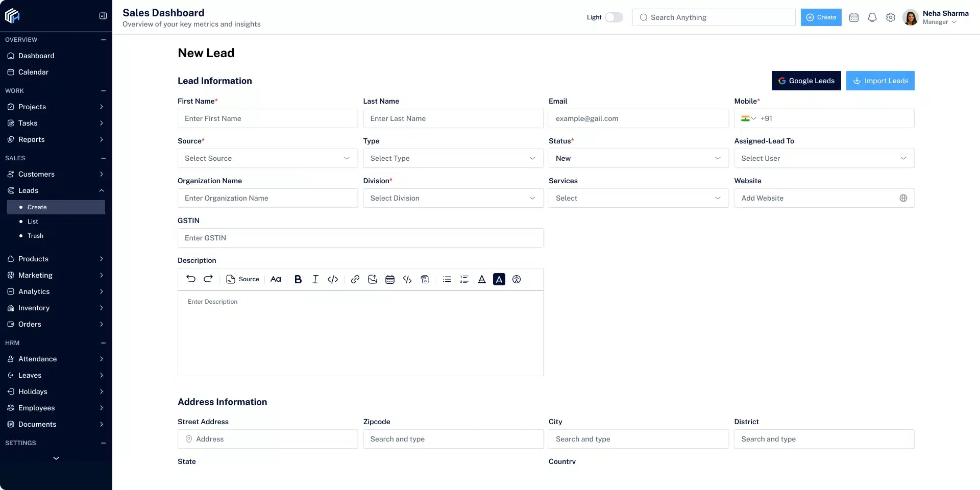Open the Select User dropdown

pos(824,158)
